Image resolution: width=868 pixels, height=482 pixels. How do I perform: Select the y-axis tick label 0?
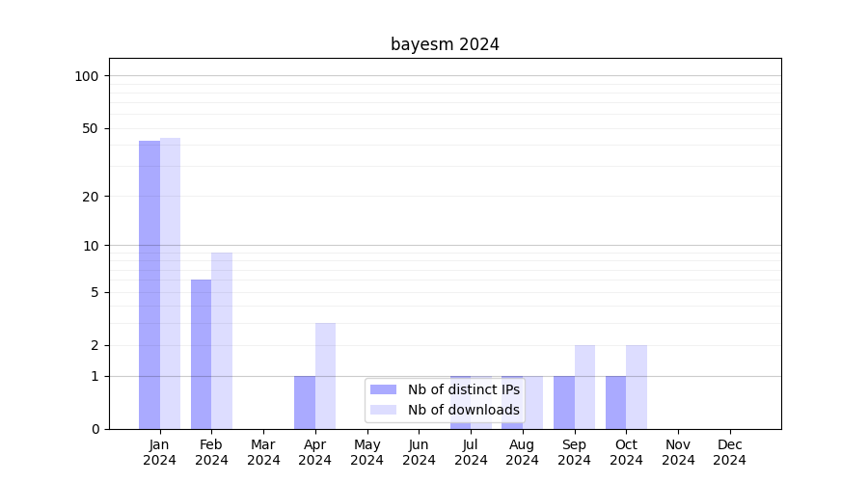click(x=95, y=429)
